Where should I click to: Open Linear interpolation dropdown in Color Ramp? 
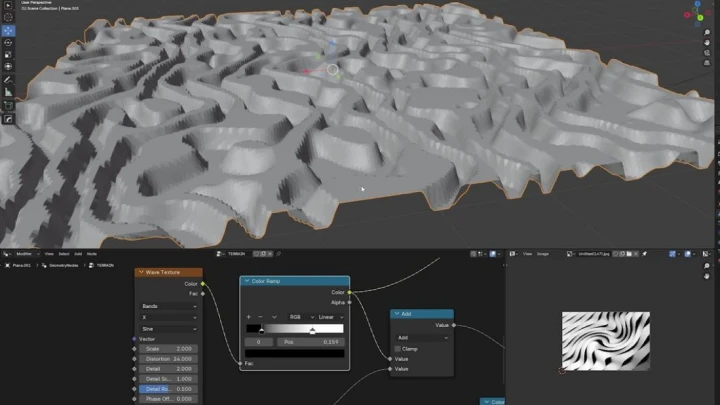pos(331,317)
